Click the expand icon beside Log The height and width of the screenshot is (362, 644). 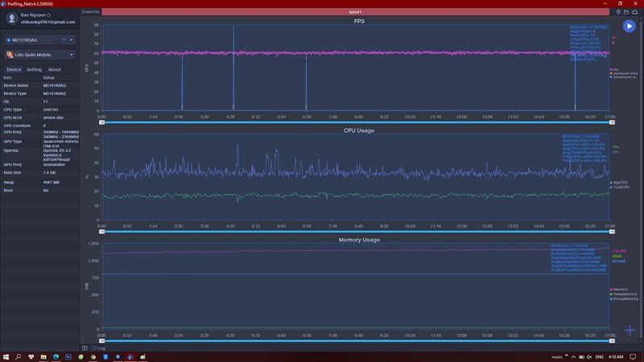(85, 348)
